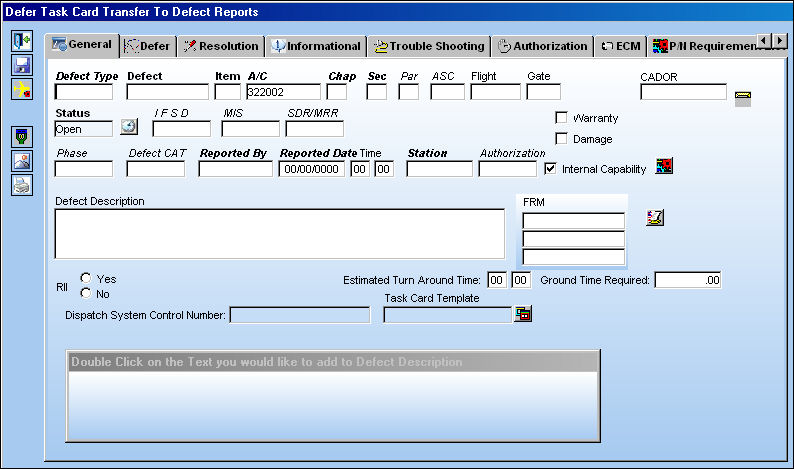Click the CADOR input field

pos(684,92)
